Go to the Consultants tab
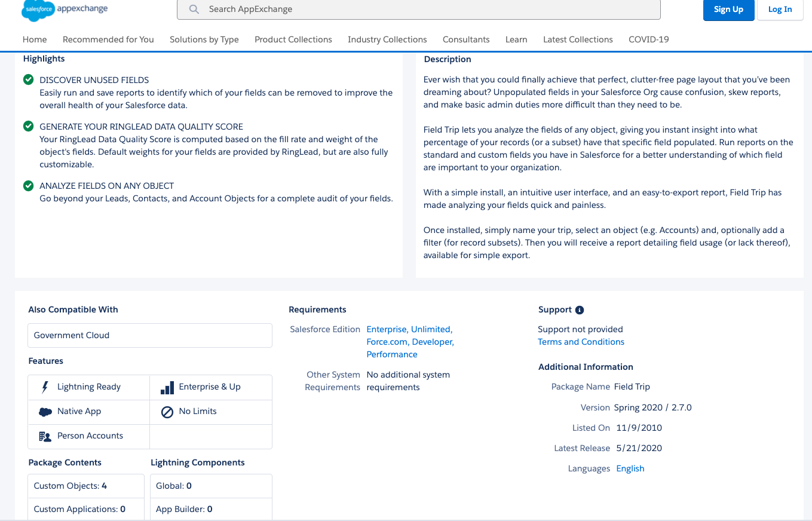Screen dimensions: 812x521 [x=466, y=39]
